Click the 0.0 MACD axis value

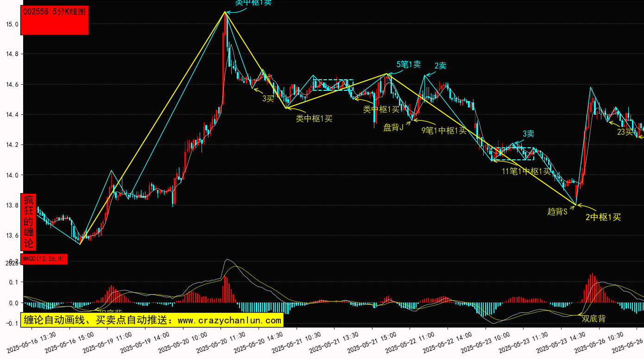click(x=13, y=303)
